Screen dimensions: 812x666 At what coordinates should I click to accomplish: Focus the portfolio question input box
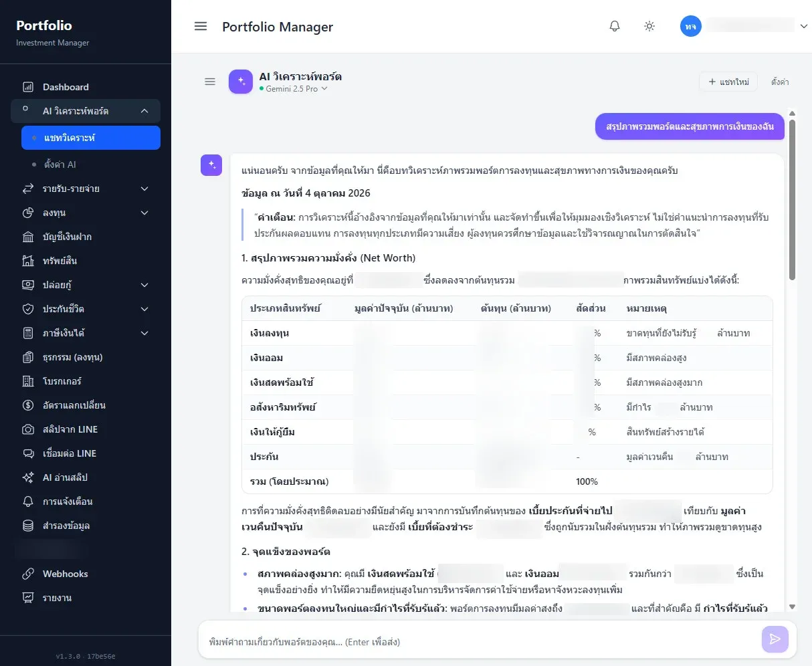tap(482, 642)
